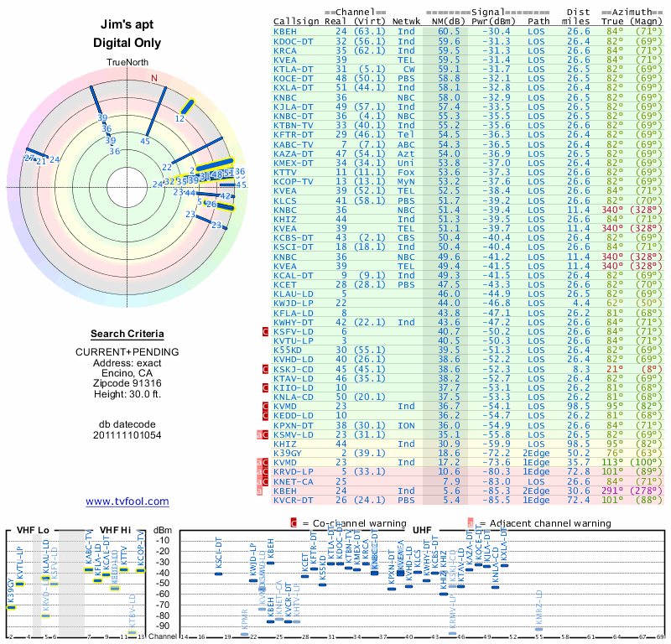Click the 'VHF Hi' band label
671x644 pixels.
click(x=115, y=531)
